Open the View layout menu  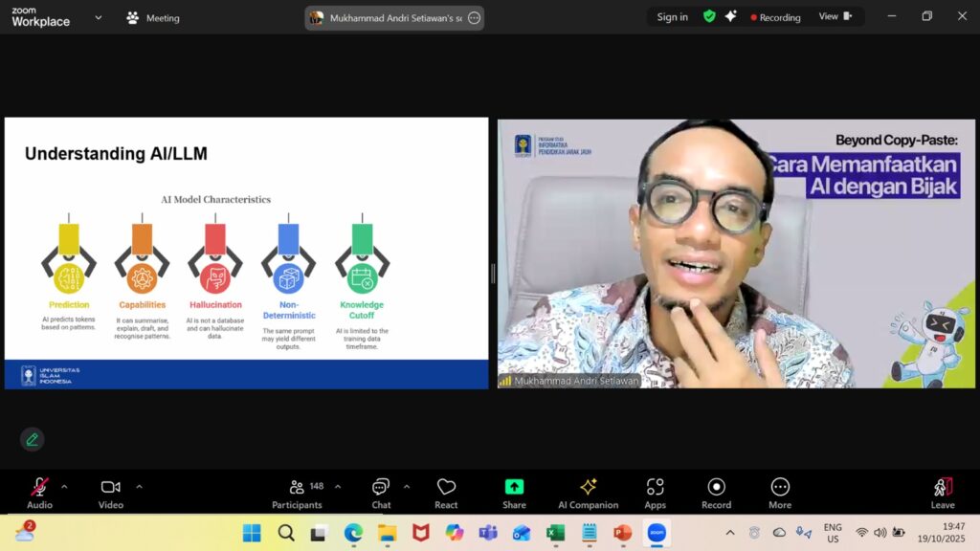[834, 16]
